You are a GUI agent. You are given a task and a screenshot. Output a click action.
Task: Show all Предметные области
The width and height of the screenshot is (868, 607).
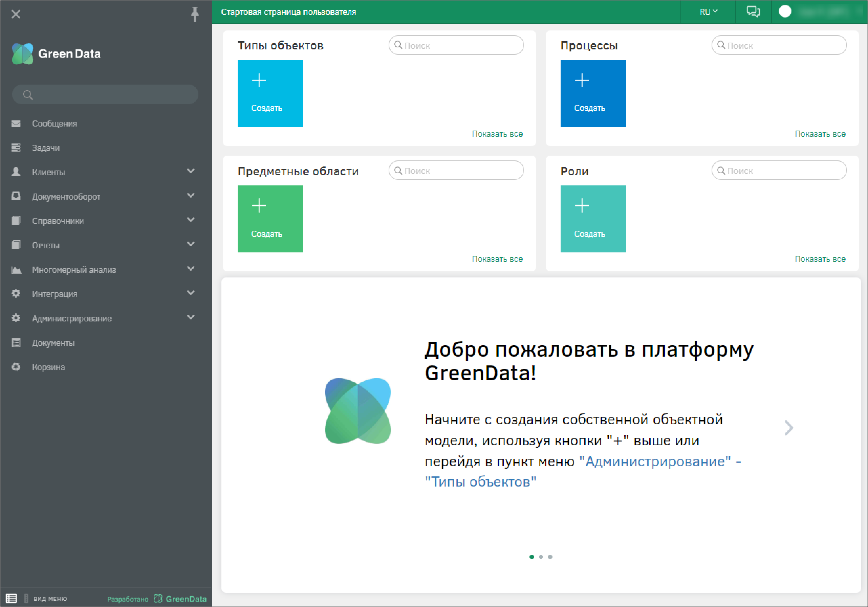pyautogui.click(x=497, y=259)
